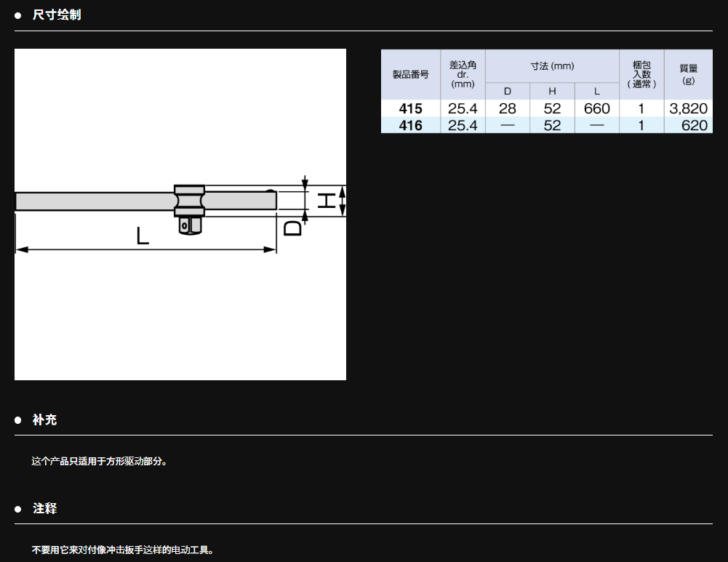
Task: Select the 梱包入数 column header
Action: pos(641,75)
